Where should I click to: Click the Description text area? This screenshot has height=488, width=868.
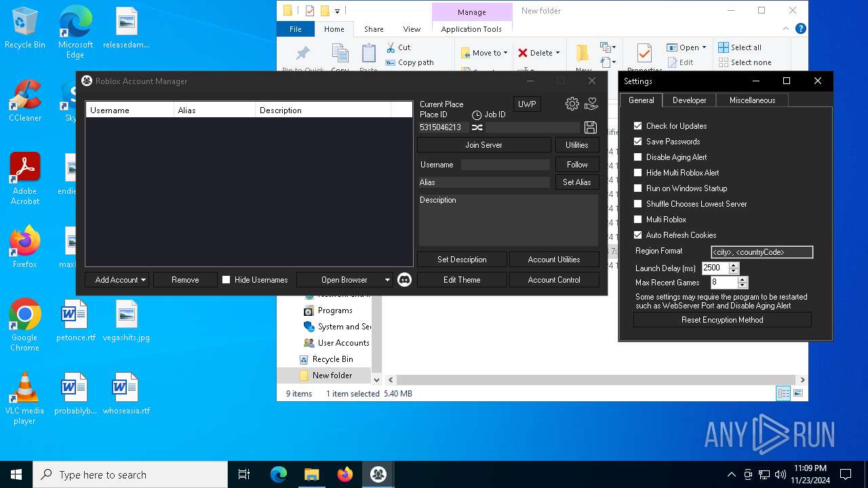pos(509,220)
